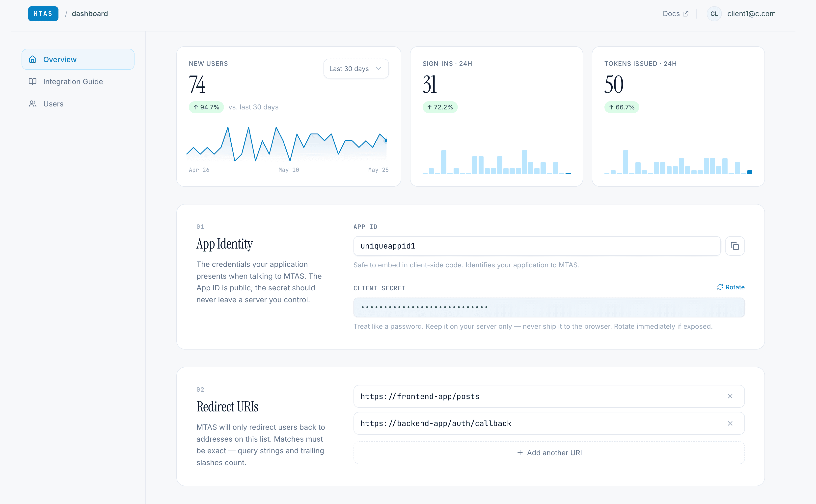Click the 74 new users count
The width and height of the screenshot is (816, 504).
[197, 85]
